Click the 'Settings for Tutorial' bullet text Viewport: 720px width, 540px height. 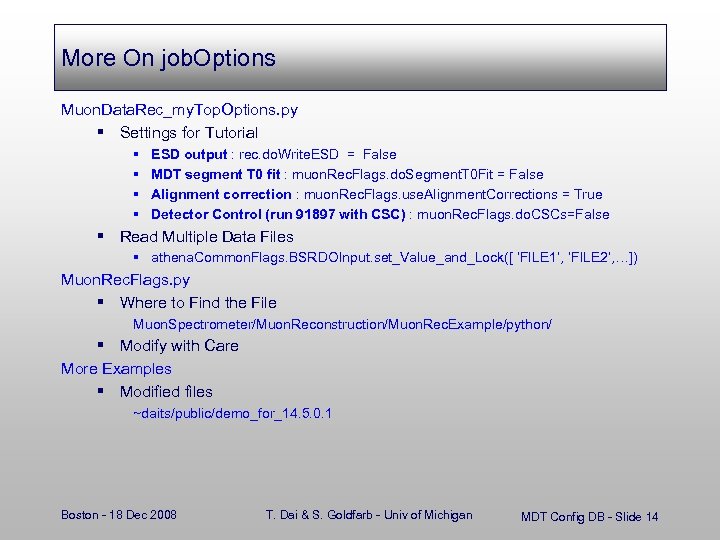(x=189, y=133)
